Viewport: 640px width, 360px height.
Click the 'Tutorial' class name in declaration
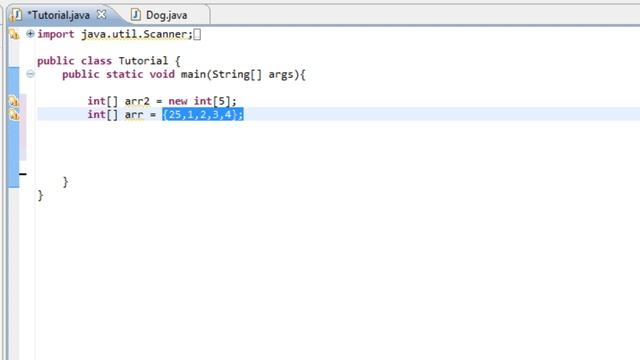coord(143,61)
